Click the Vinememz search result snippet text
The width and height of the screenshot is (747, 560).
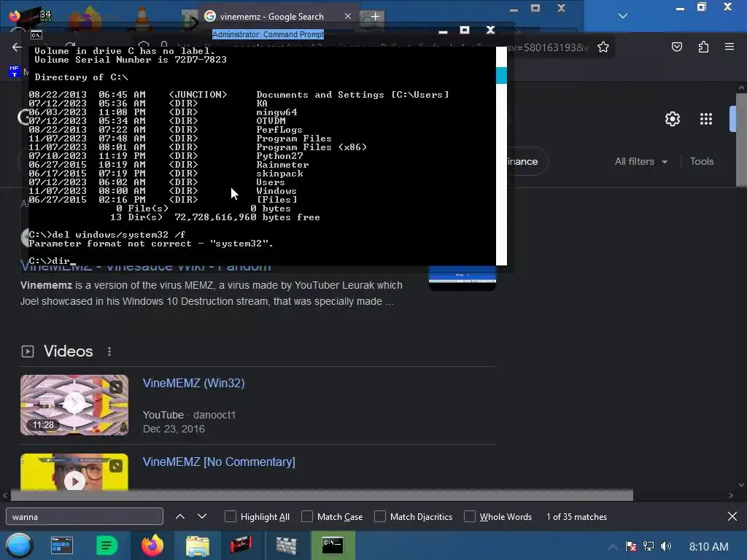point(211,293)
